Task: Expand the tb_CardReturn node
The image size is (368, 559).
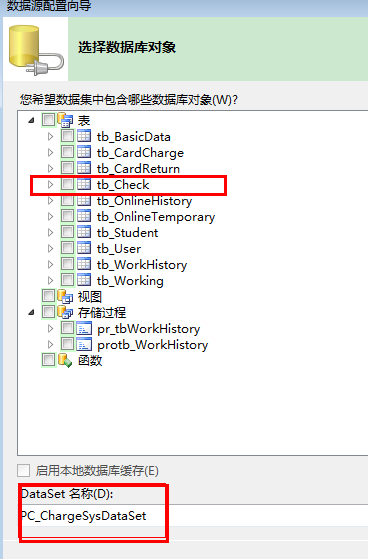Action: [x=50, y=168]
